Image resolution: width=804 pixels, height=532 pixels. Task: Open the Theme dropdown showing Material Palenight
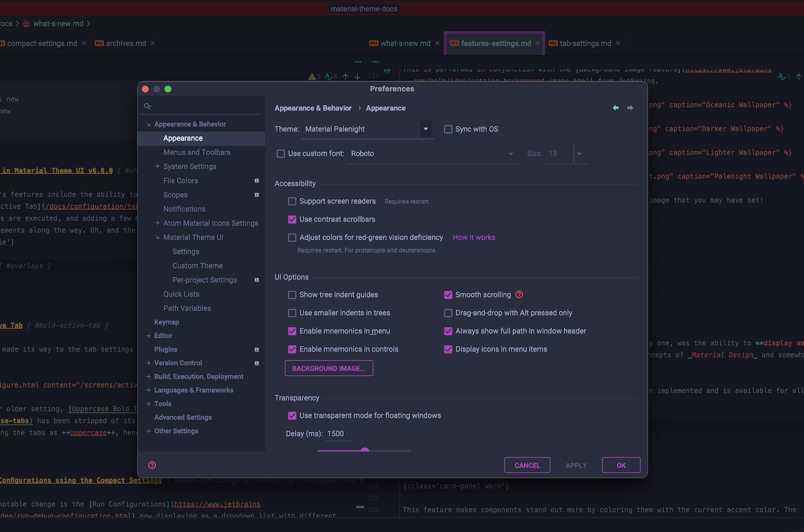[425, 129]
